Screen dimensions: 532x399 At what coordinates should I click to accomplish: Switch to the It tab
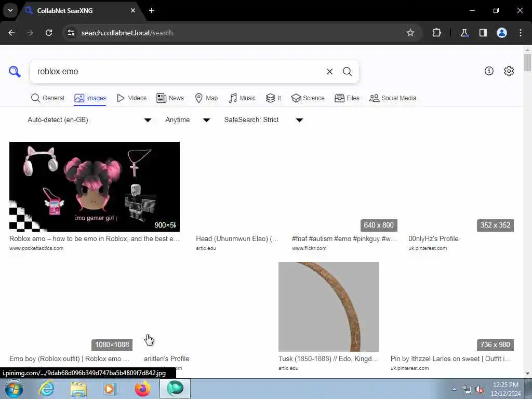pos(273,98)
